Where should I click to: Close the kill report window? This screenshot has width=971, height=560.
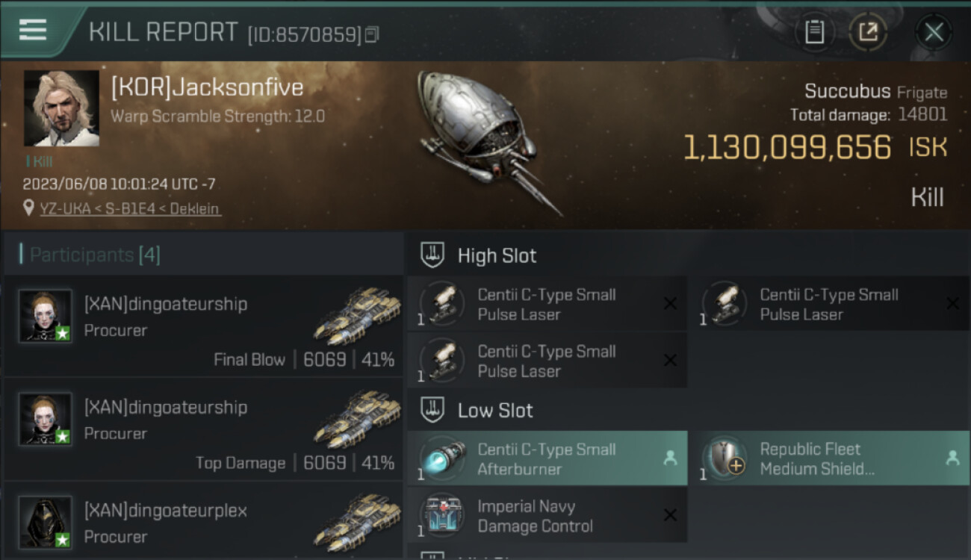(934, 32)
